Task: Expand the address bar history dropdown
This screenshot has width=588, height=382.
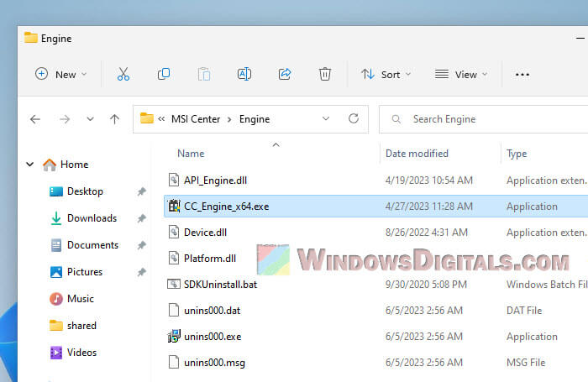Action: tap(326, 119)
